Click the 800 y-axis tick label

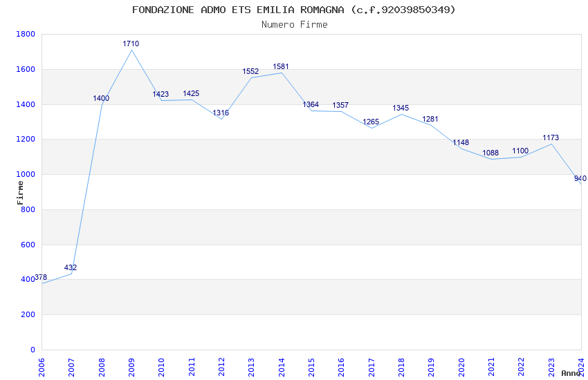pyautogui.click(x=28, y=209)
